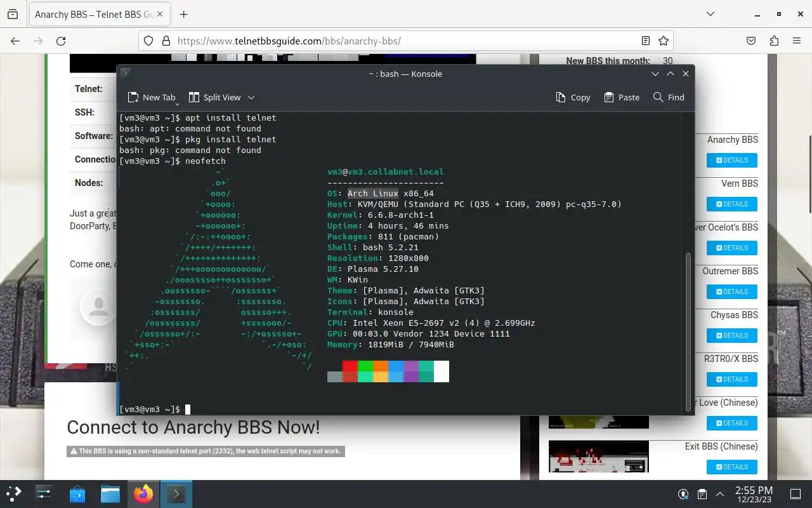Click the Details button under Anarchy BBS
The width and height of the screenshot is (812, 508).
732,160
